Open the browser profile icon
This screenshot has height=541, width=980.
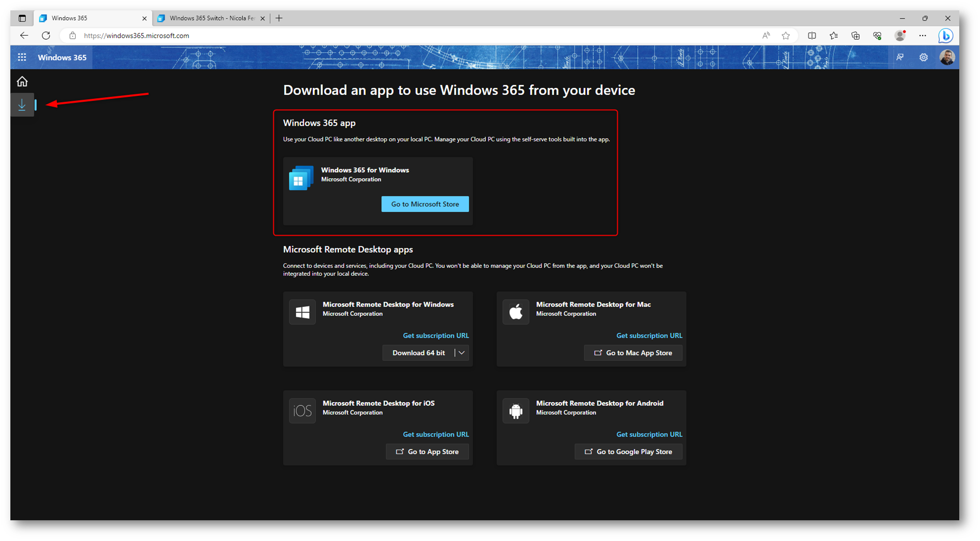tap(900, 36)
